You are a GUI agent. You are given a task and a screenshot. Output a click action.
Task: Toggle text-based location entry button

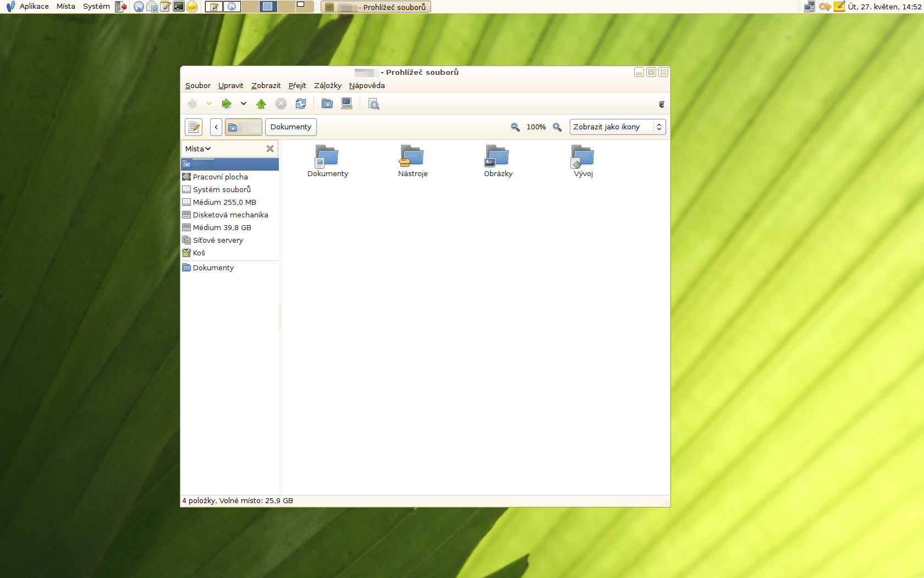point(194,127)
